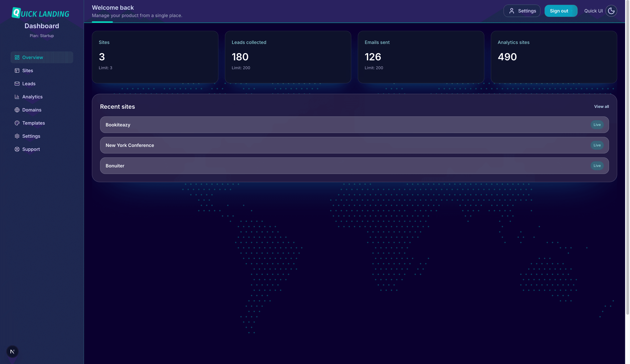This screenshot has height=364, width=630.
Task: Open the N badge at bottom left
Action: click(12, 352)
